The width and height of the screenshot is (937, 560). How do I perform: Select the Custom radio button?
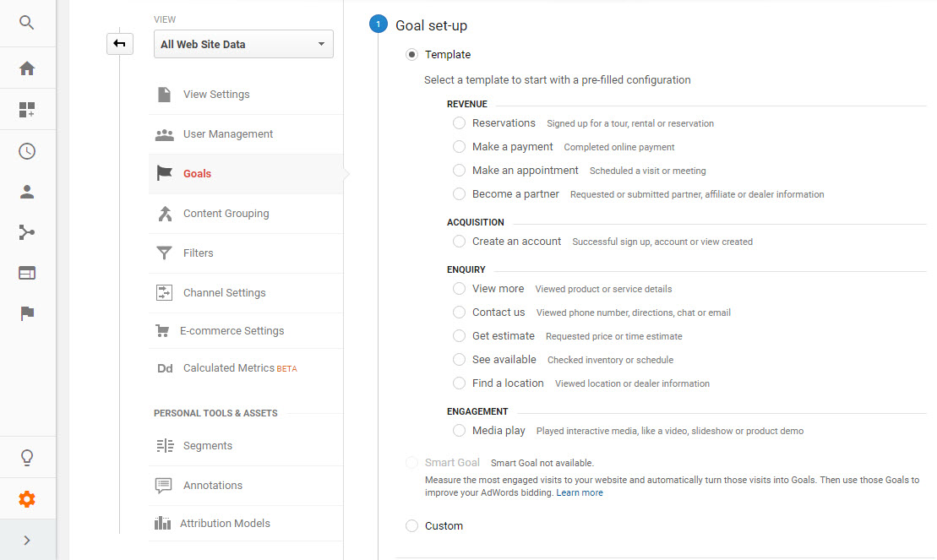tap(411, 526)
